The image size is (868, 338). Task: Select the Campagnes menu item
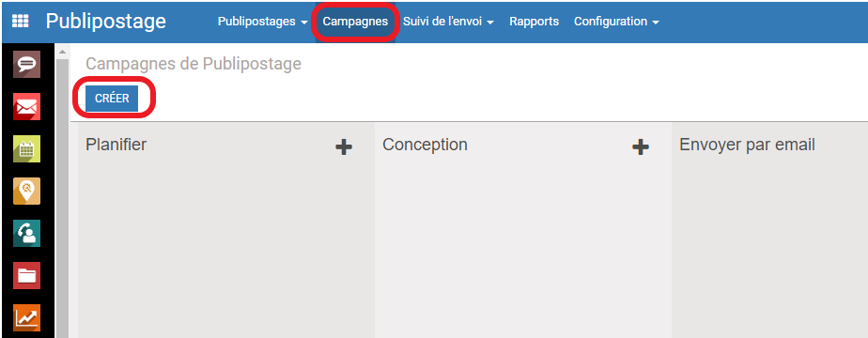click(x=355, y=22)
